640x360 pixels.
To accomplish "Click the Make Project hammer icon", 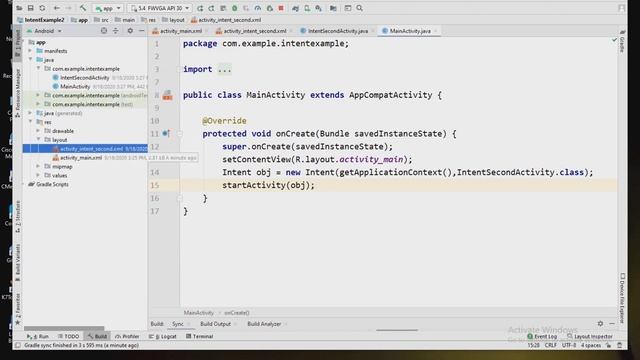I will [83, 8].
